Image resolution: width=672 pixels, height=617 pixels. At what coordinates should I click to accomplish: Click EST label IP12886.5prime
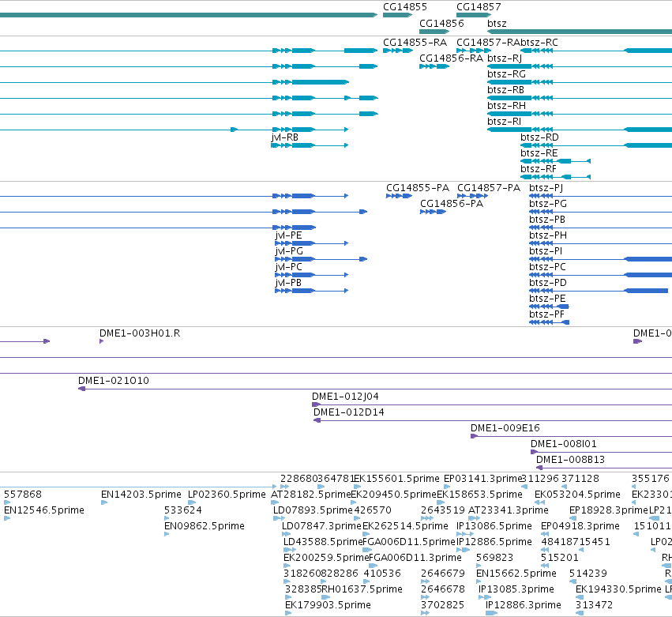[494, 543]
